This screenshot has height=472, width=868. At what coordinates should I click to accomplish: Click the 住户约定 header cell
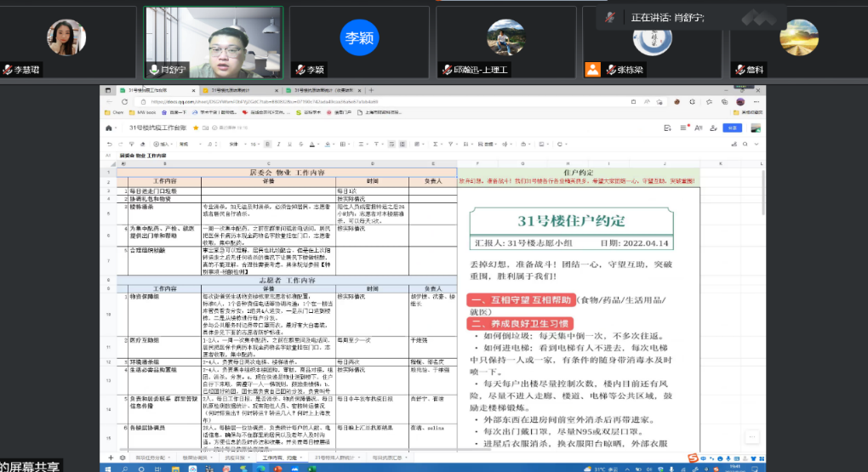tap(579, 172)
